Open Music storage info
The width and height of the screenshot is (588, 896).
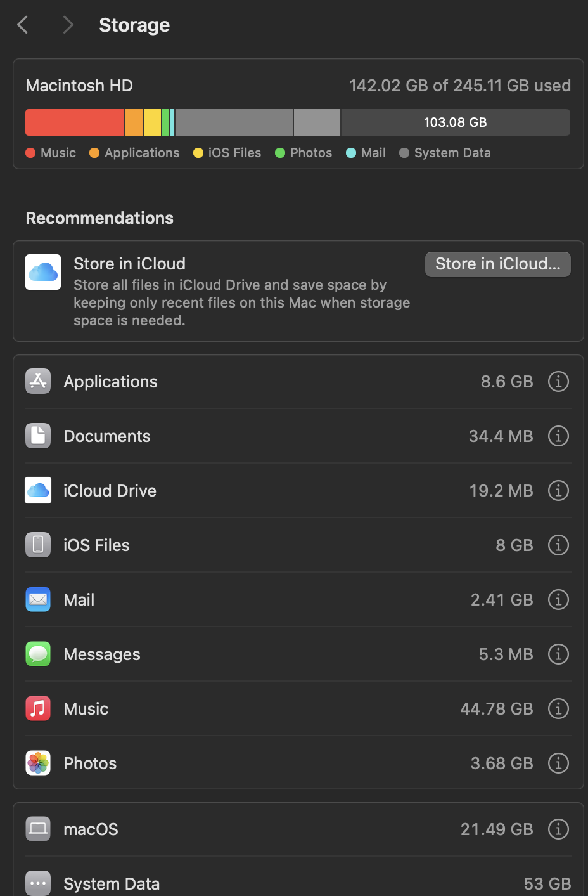[558, 709]
